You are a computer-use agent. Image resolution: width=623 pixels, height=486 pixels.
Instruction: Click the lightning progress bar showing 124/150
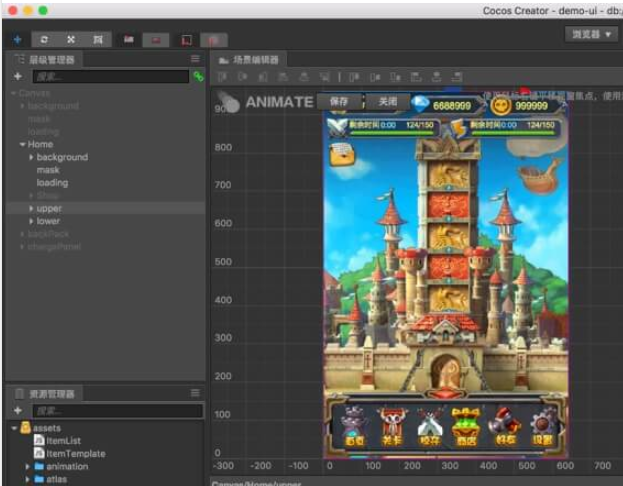(505, 128)
